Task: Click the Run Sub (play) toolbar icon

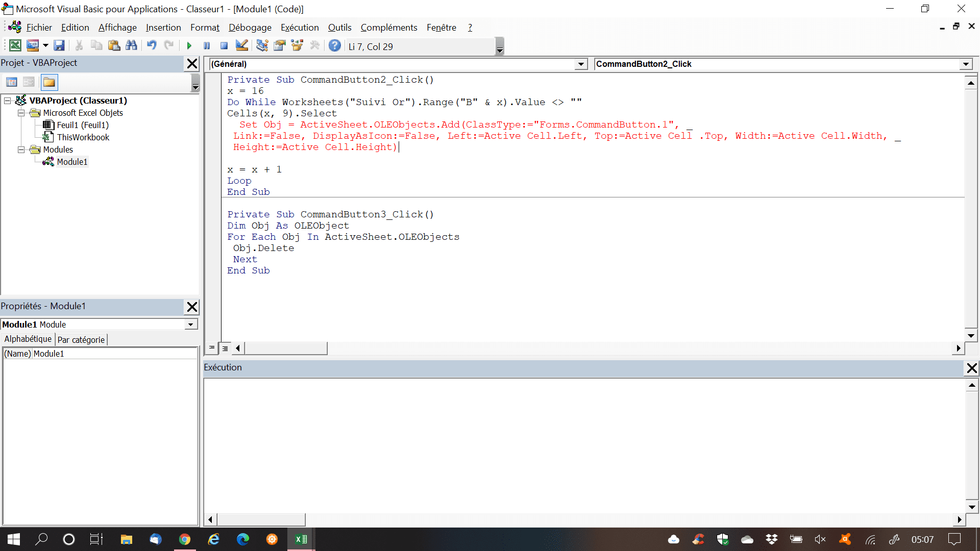Action: coord(189,46)
